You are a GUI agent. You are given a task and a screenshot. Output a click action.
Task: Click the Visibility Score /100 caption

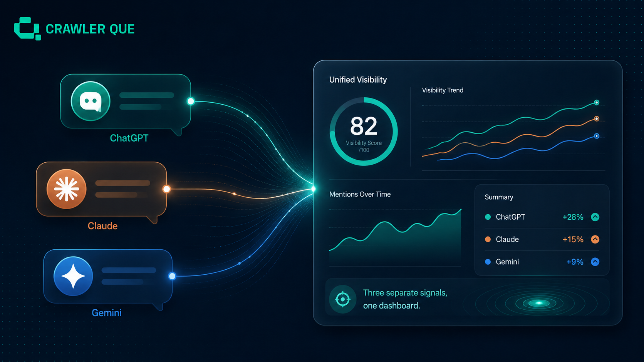point(364,146)
